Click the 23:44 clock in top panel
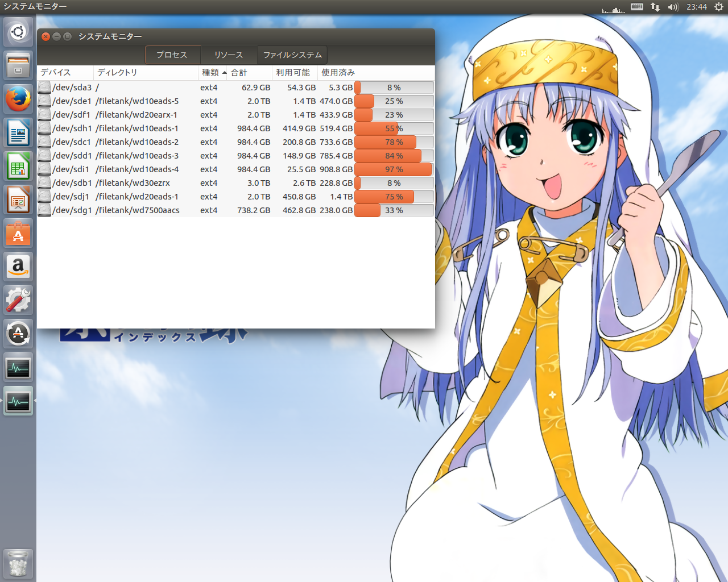This screenshot has height=582, width=728. (x=697, y=7)
